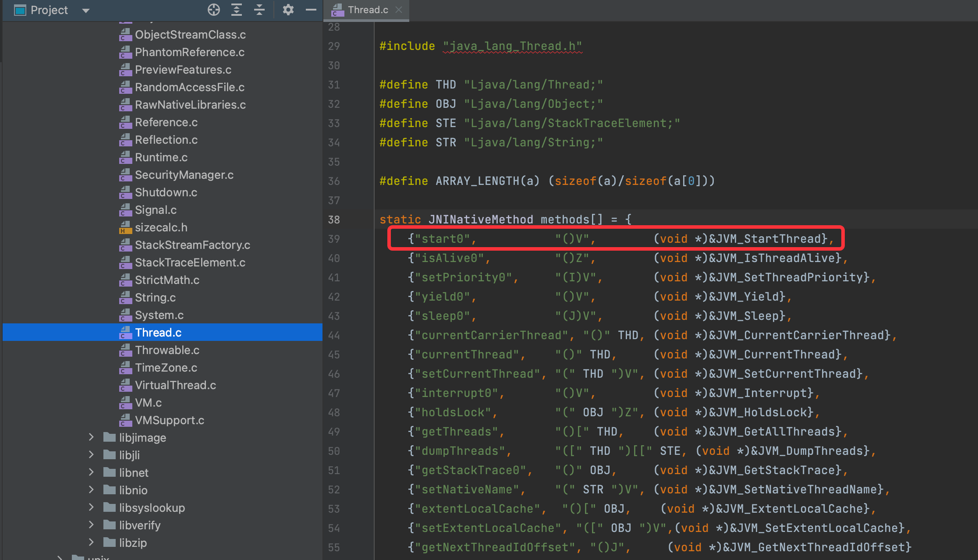
Task: Select VM.c file
Action: pos(148,403)
